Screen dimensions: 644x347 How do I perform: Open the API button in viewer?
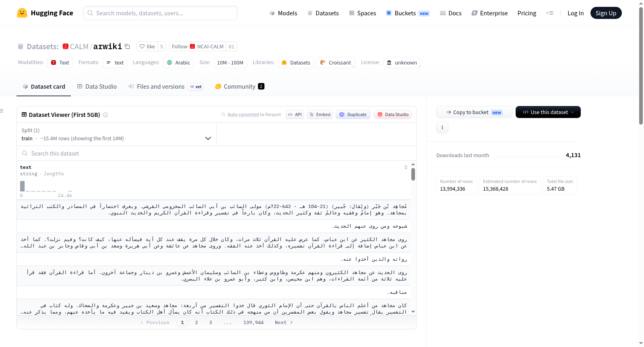point(295,114)
